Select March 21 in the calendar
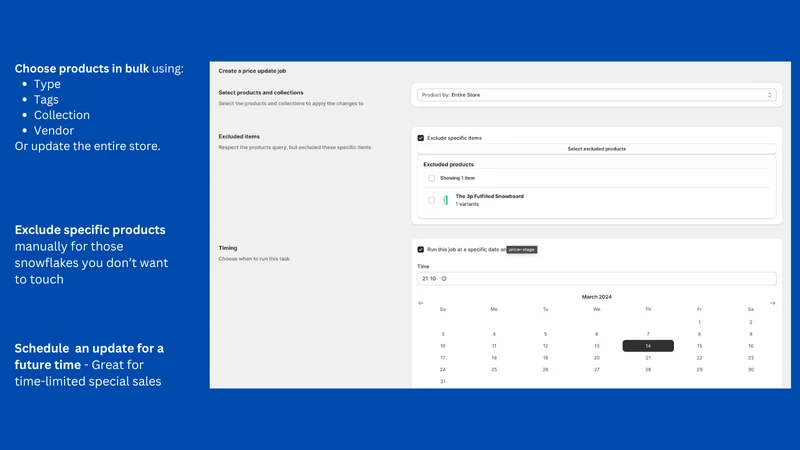This screenshot has width=800, height=450. [648, 358]
